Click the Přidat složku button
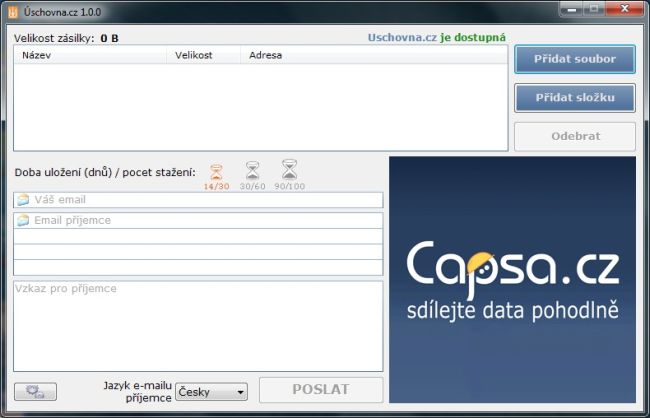This screenshot has height=418, width=650. [x=575, y=98]
